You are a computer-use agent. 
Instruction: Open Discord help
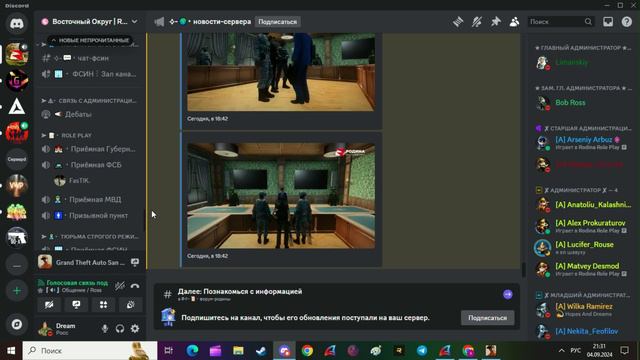[x=627, y=22]
